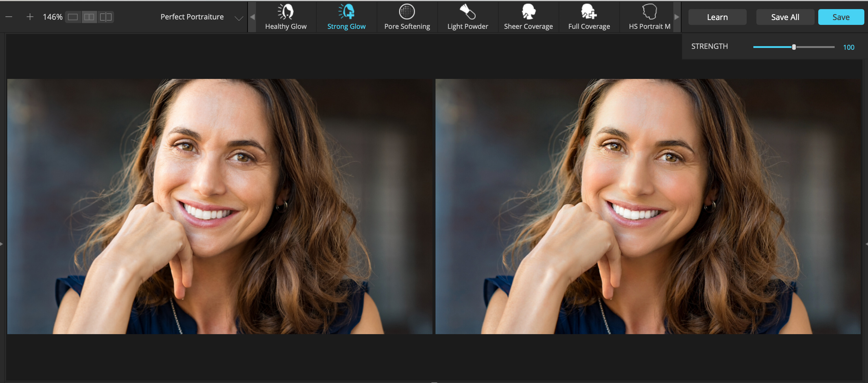Select the Healthy Glow preset
The image size is (868, 383).
[x=286, y=16]
